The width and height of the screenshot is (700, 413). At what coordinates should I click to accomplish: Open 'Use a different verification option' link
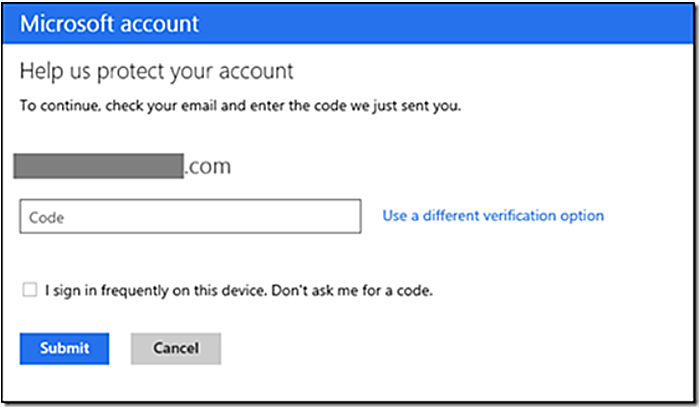tap(493, 216)
